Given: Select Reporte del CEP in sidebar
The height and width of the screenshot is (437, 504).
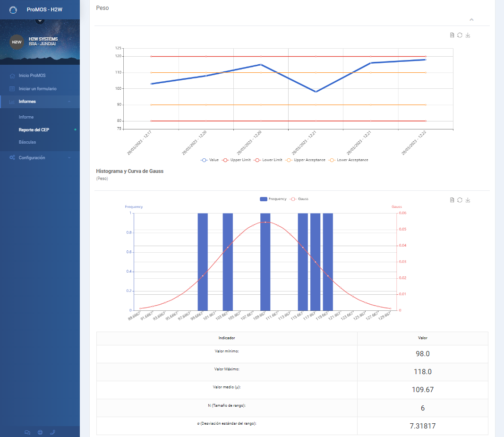Looking at the screenshot, I should 34,129.
